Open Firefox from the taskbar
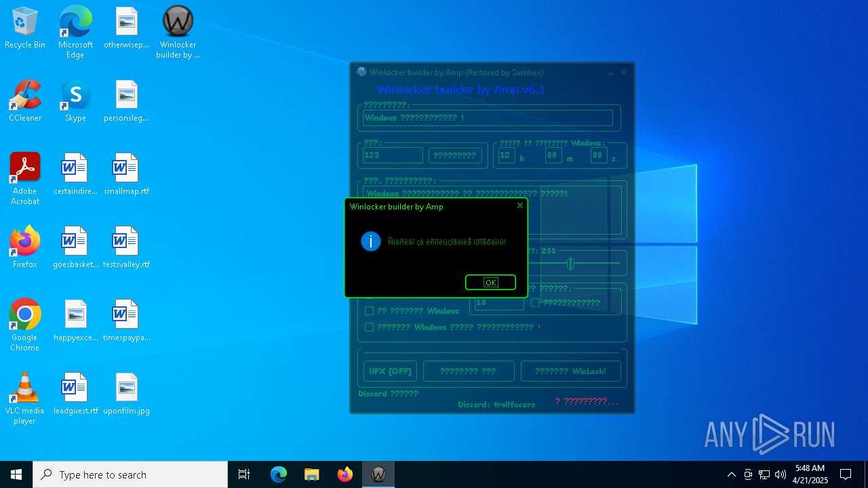Viewport: 868px width, 488px height. click(345, 474)
